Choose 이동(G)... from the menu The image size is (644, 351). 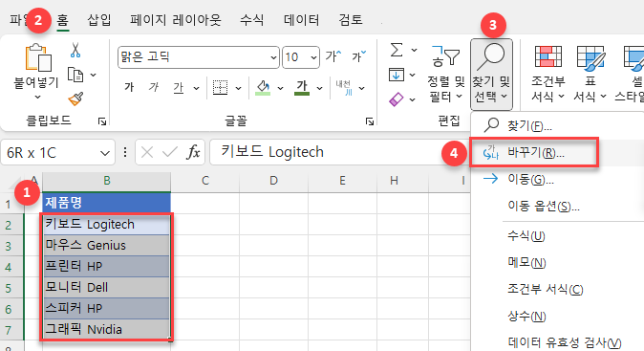click(557, 179)
